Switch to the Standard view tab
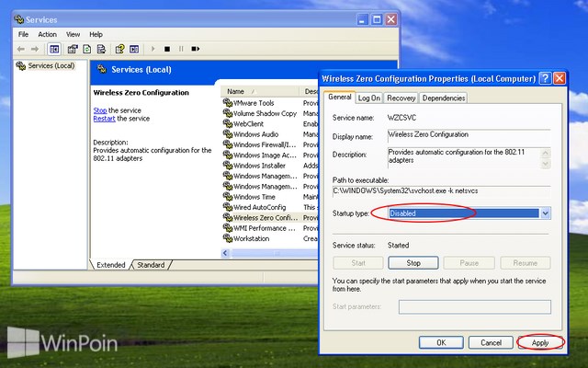Image resolution: width=588 pixels, height=368 pixels. [x=151, y=265]
